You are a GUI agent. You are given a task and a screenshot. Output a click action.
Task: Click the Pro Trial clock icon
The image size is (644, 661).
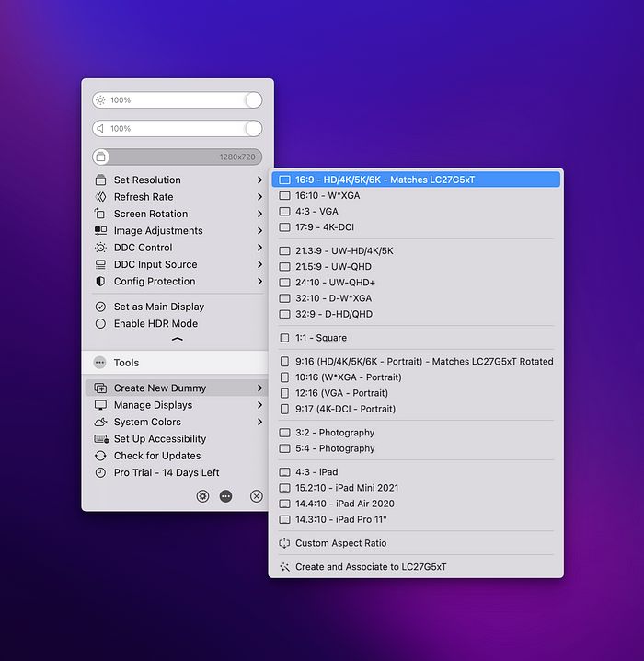[x=100, y=472]
